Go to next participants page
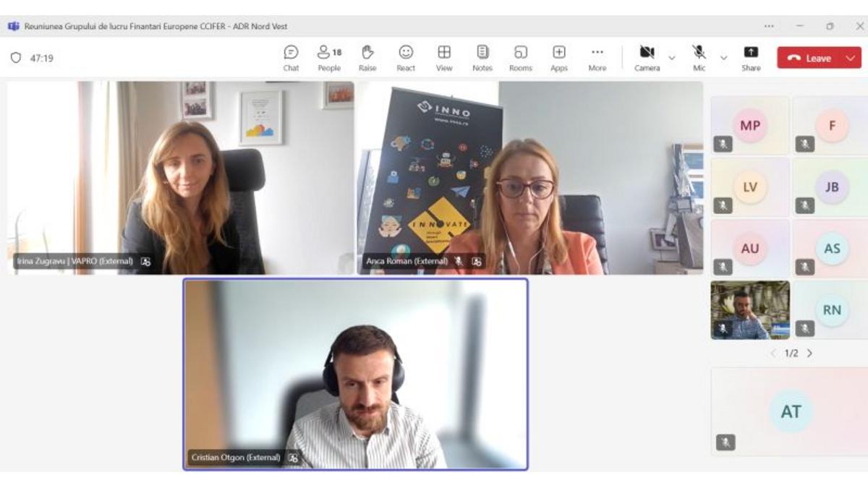Viewport: 868px width, 488px height. point(809,354)
